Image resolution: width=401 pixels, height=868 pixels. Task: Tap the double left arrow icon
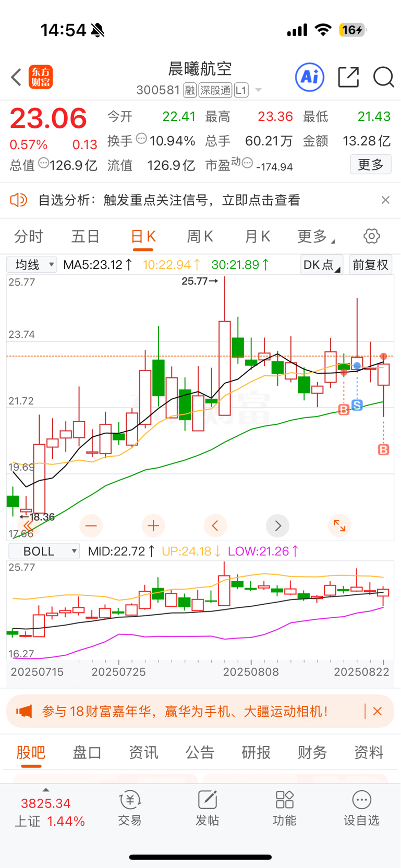click(x=28, y=526)
